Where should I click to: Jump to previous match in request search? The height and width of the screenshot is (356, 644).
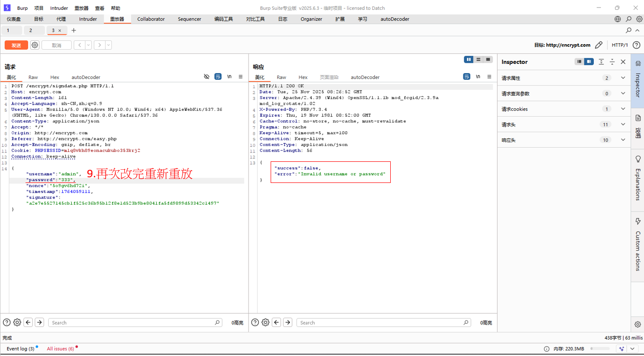click(28, 322)
